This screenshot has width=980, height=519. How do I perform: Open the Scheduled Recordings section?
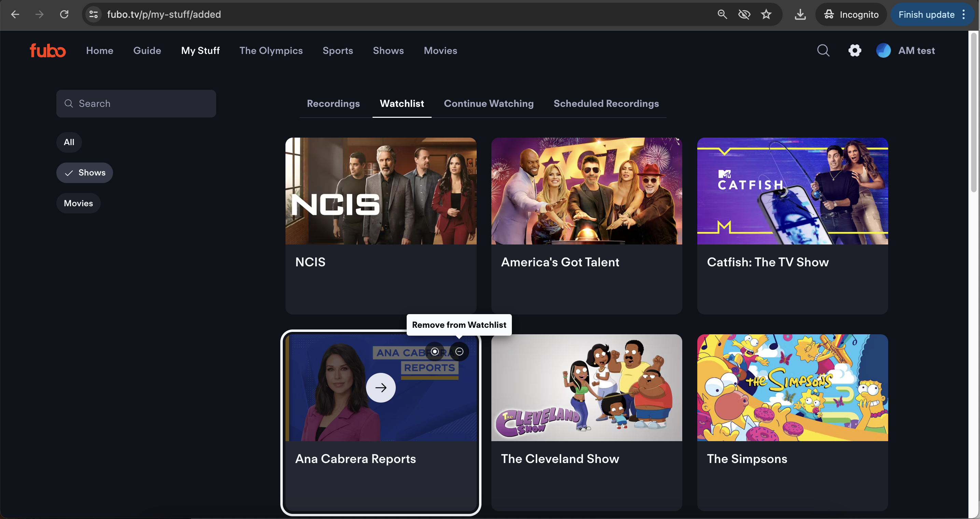606,104
